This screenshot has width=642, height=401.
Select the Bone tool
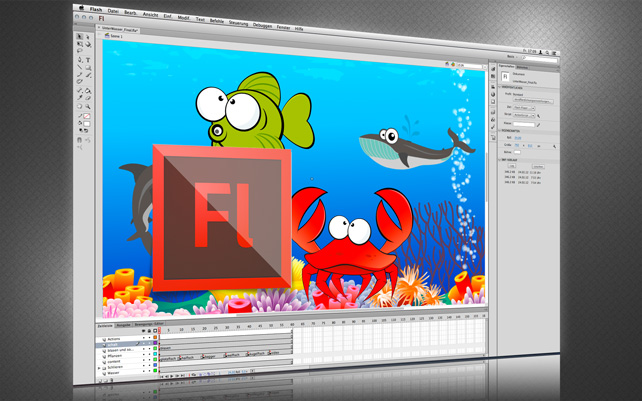(79, 90)
